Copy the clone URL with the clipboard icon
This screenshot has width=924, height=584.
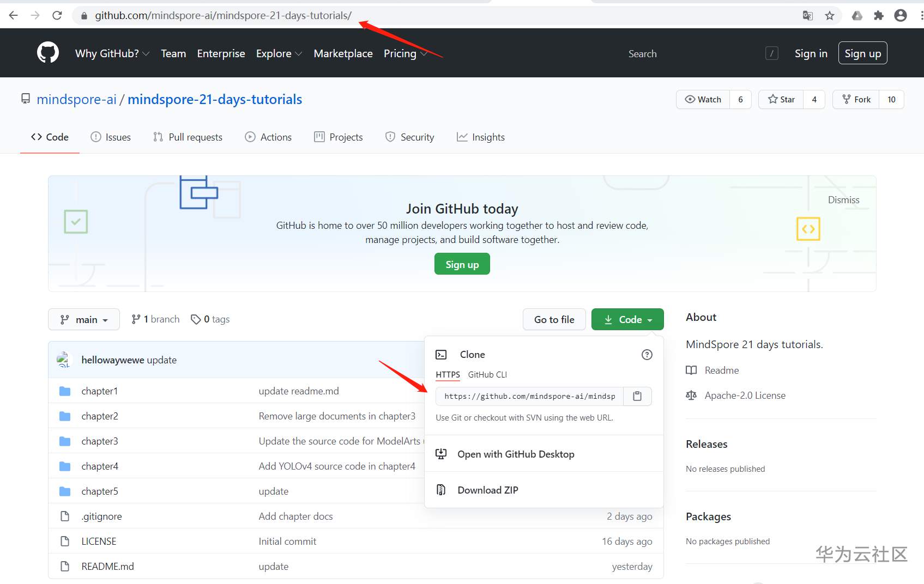(x=637, y=396)
